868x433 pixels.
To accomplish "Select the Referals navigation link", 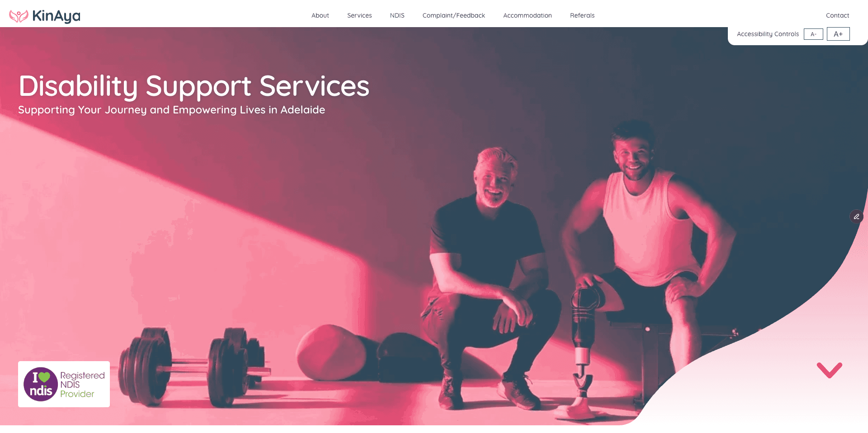I will 582,15.
